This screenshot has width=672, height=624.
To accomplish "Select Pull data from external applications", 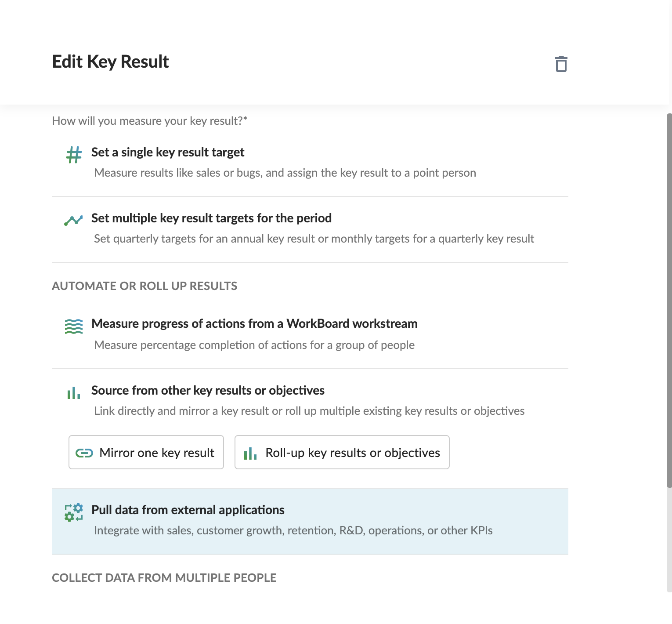I will coord(310,521).
